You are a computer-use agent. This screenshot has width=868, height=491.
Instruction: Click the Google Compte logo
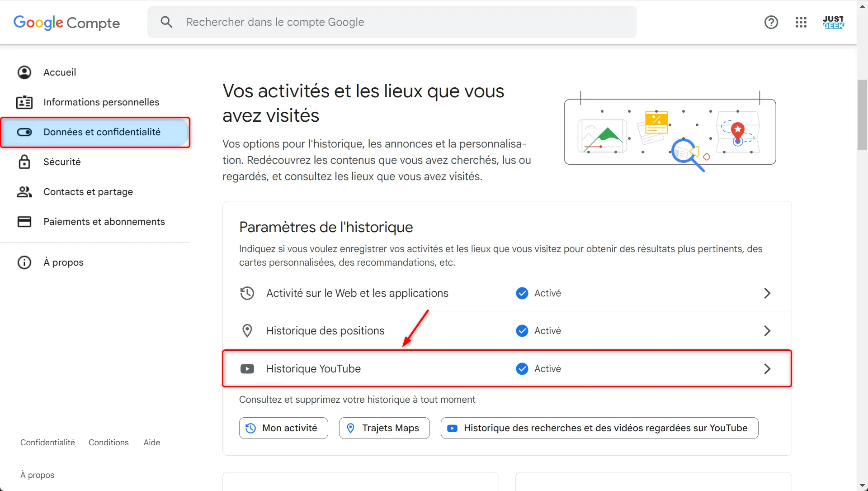pyautogui.click(x=66, y=22)
